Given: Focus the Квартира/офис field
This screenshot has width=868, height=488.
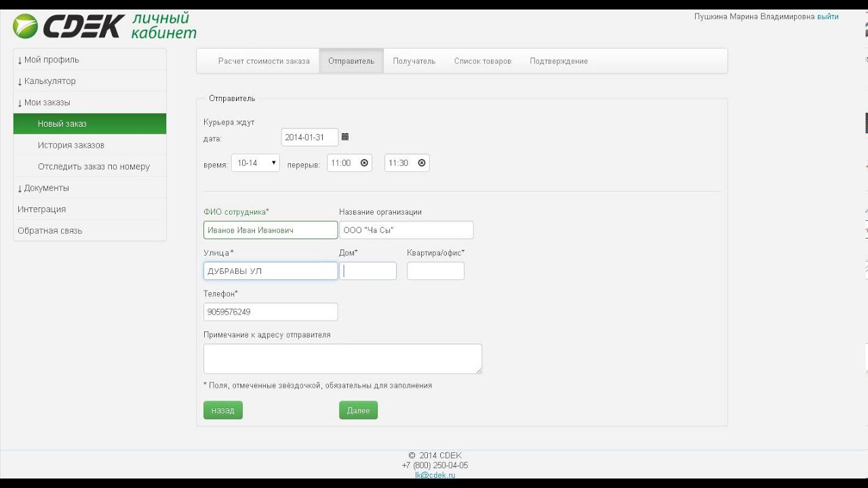Looking at the screenshot, I should [435, 271].
